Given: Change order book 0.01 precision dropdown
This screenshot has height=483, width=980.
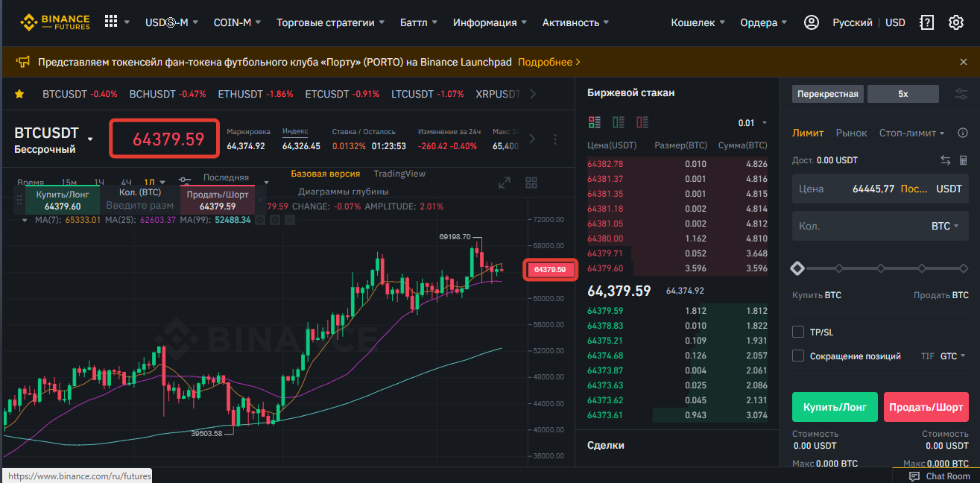Looking at the screenshot, I should (752, 123).
